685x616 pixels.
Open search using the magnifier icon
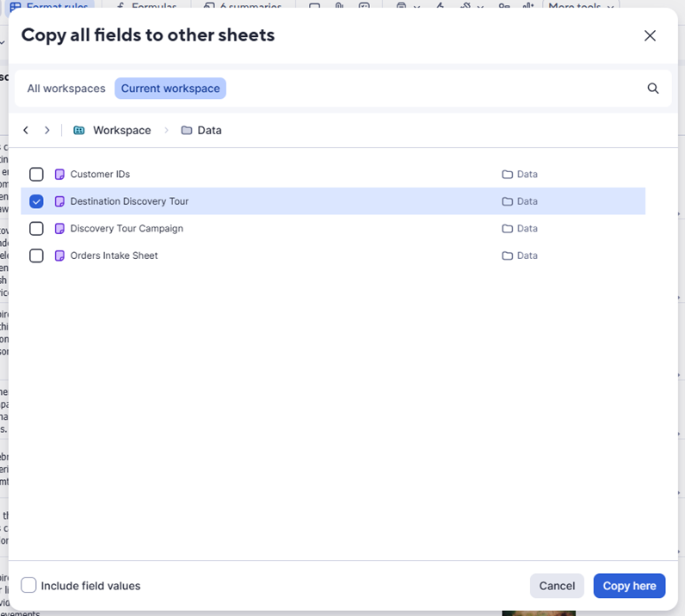click(x=652, y=89)
